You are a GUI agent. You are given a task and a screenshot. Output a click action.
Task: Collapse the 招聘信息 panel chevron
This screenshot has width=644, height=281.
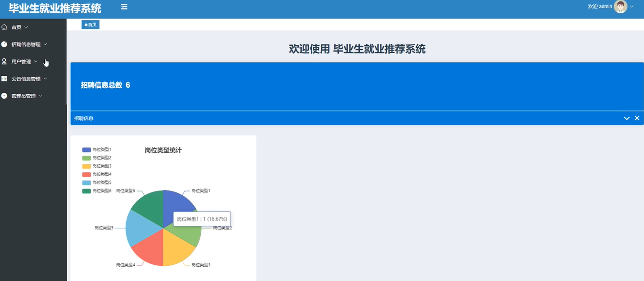(x=627, y=118)
